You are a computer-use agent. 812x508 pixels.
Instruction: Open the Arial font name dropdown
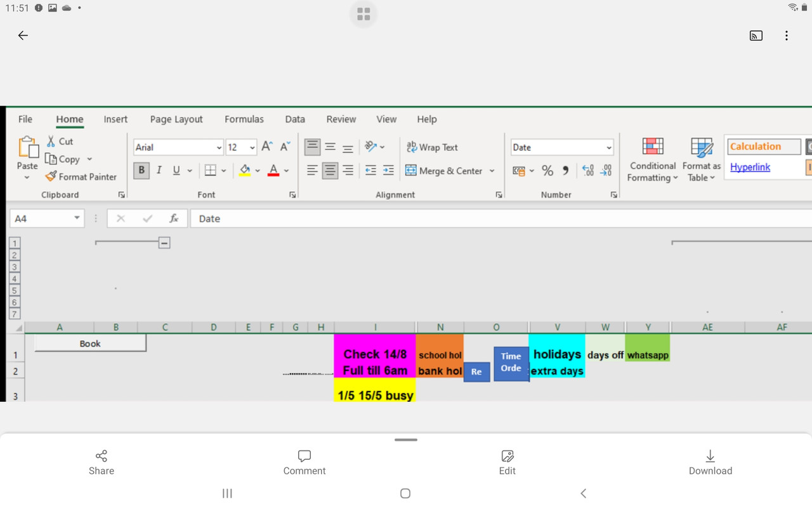218,147
